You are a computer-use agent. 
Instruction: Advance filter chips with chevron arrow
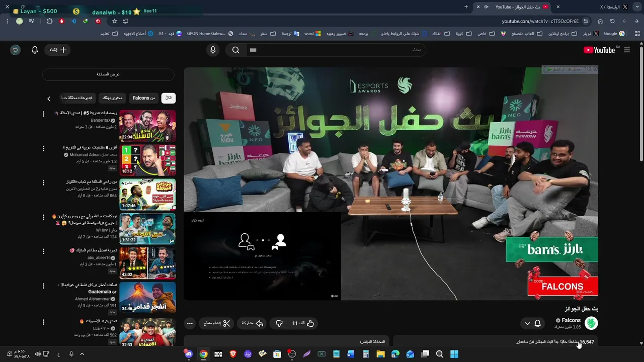[49, 99]
